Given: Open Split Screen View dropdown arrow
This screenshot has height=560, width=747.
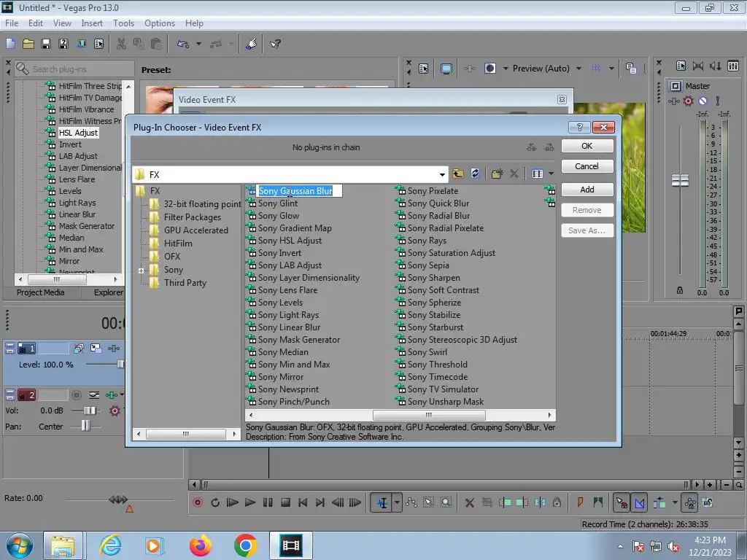Looking at the screenshot, I should click(506, 69).
